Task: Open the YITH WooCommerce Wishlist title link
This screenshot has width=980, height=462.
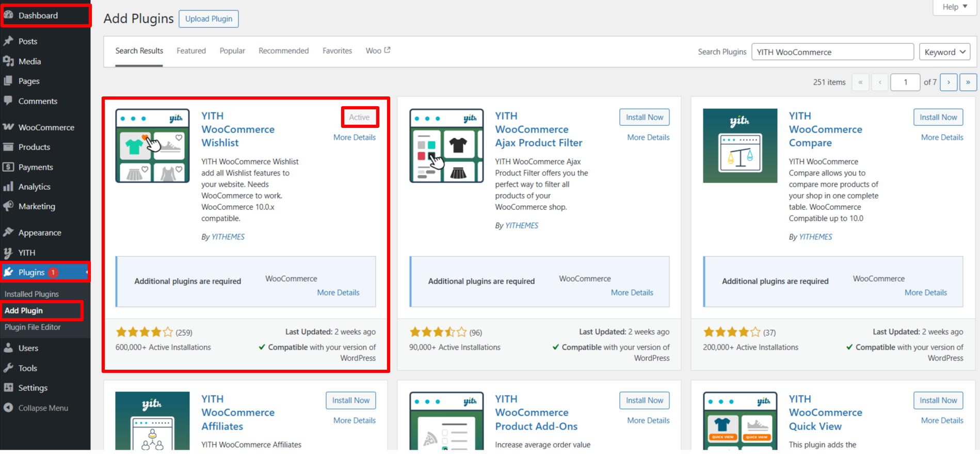Action: pyautogui.click(x=238, y=129)
